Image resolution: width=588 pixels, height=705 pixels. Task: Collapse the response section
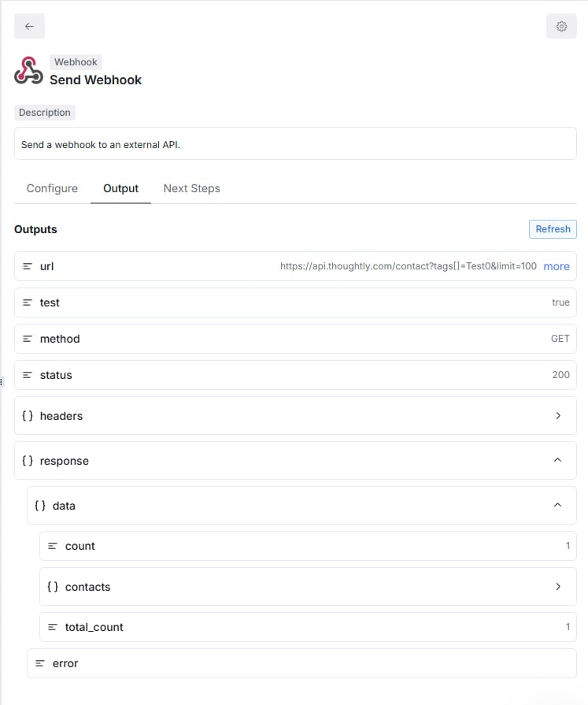point(558,460)
